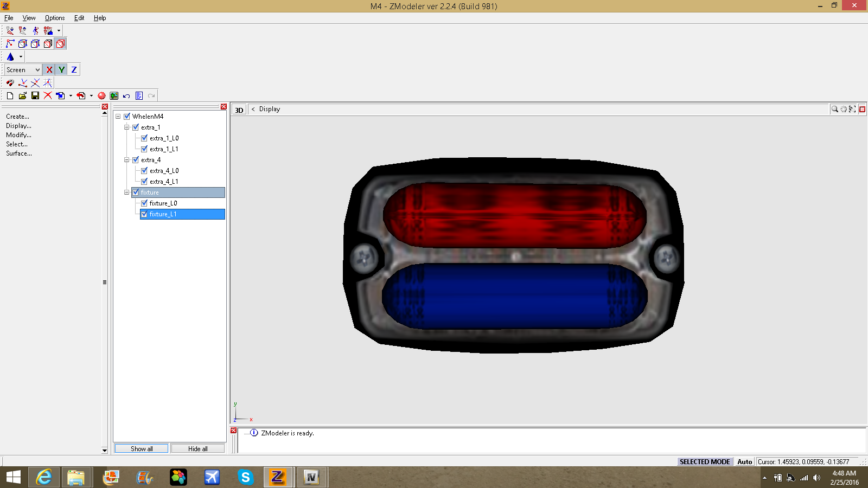Click the Show all button
The height and width of the screenshot is (488, 868).
click(142, 449)
